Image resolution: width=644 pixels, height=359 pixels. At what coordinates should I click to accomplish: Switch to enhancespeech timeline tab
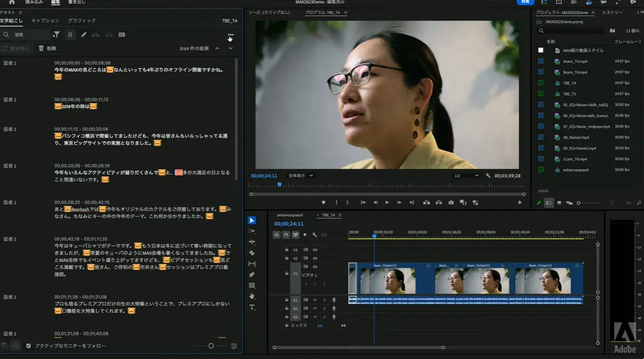290,215
